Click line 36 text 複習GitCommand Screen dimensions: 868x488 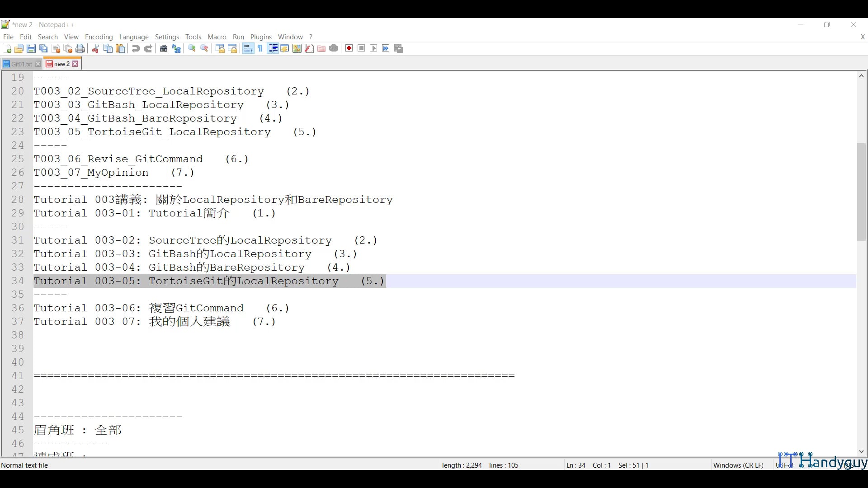pyautogui.click(x=196, y=308)
